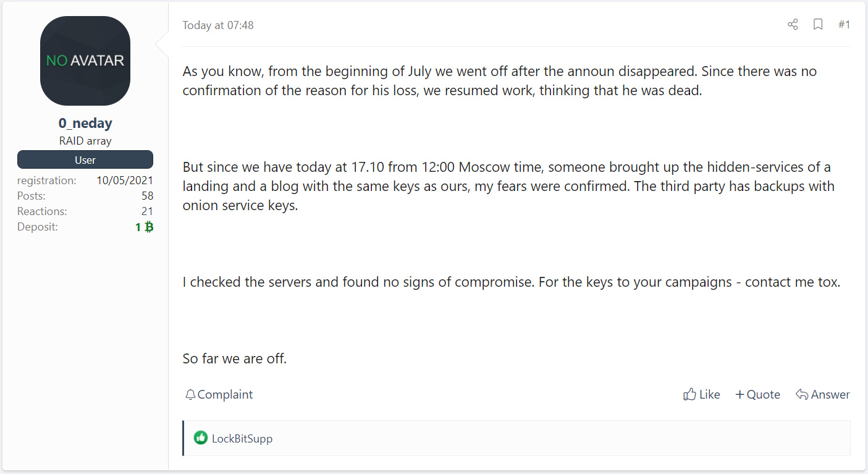
Task: Click LockBitSupp's green avatar icon
Action: tap(200, 438)
